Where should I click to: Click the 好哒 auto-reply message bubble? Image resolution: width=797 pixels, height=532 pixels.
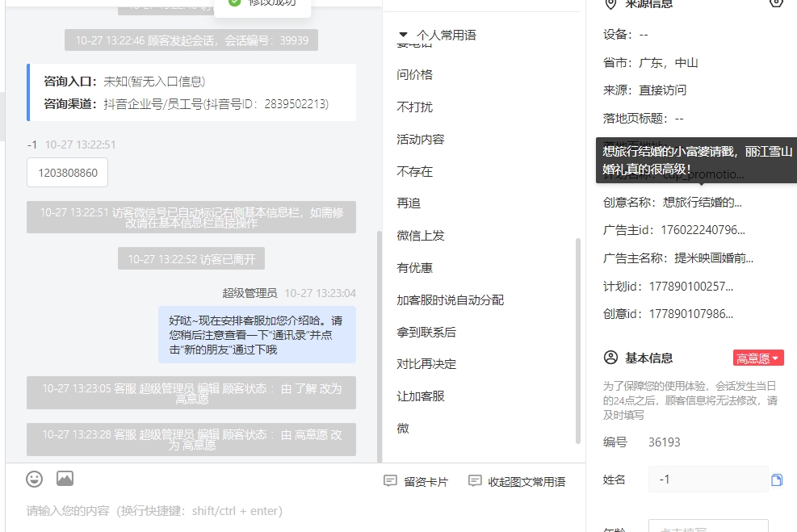(x=258, y=335)
